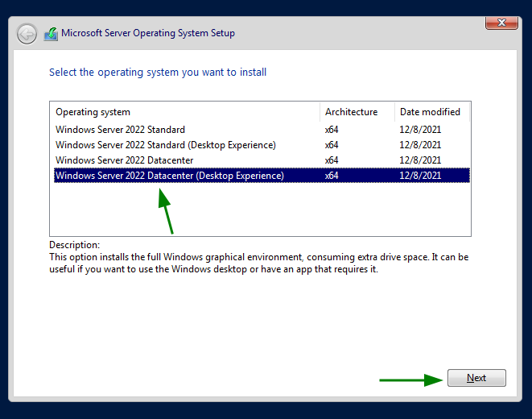532x419 pixels.
Task: Click x64 in the Standard (Desktop Experience) row
Action: tap(332, 145)
